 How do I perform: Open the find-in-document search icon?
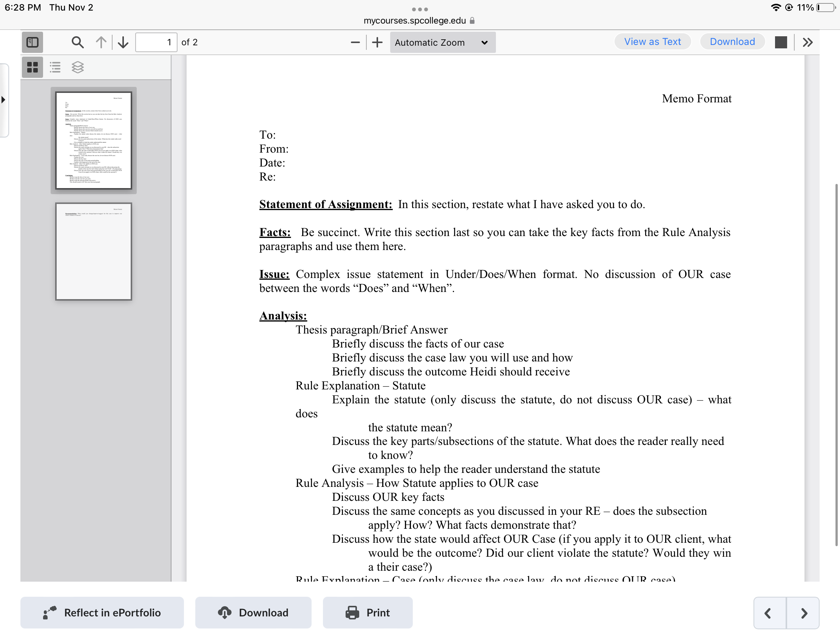77,42
